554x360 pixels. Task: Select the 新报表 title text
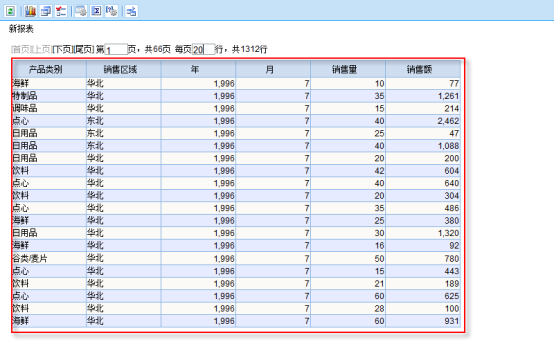tap(21, 29)
